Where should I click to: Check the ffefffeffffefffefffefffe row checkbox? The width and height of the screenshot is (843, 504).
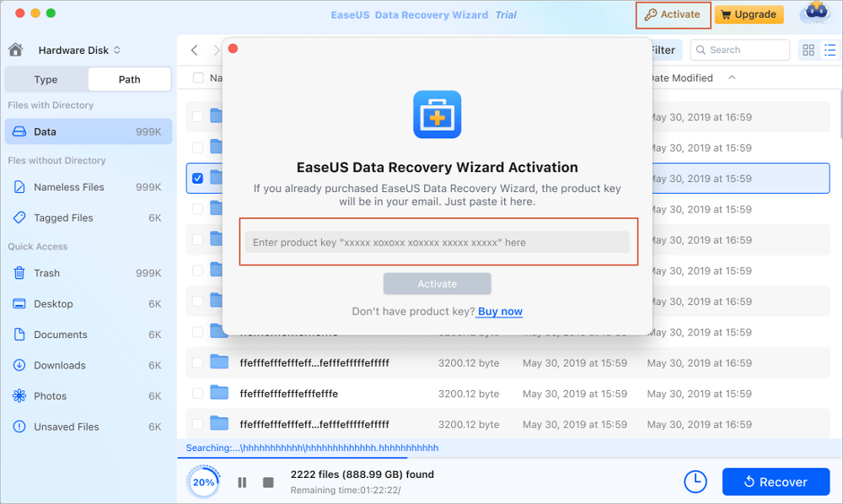coord(198,394)
